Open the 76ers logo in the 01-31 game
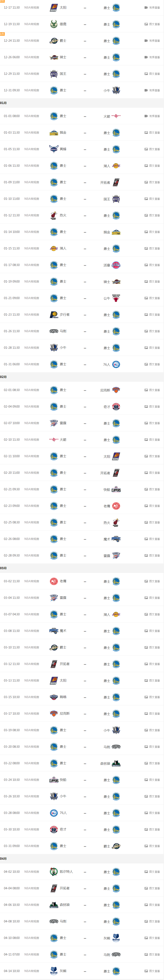This screenshot has width=164, height=980. click(116, 364)
